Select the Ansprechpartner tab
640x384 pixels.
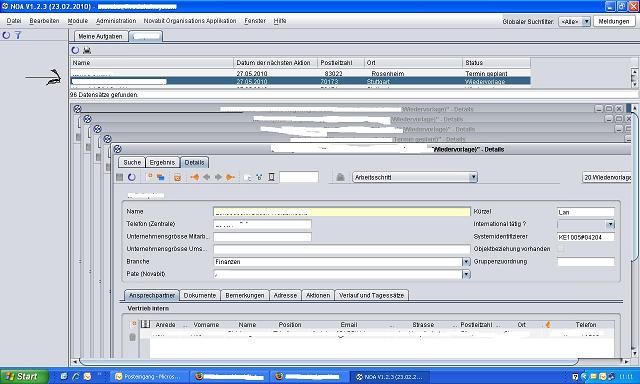tap(152, 295)
